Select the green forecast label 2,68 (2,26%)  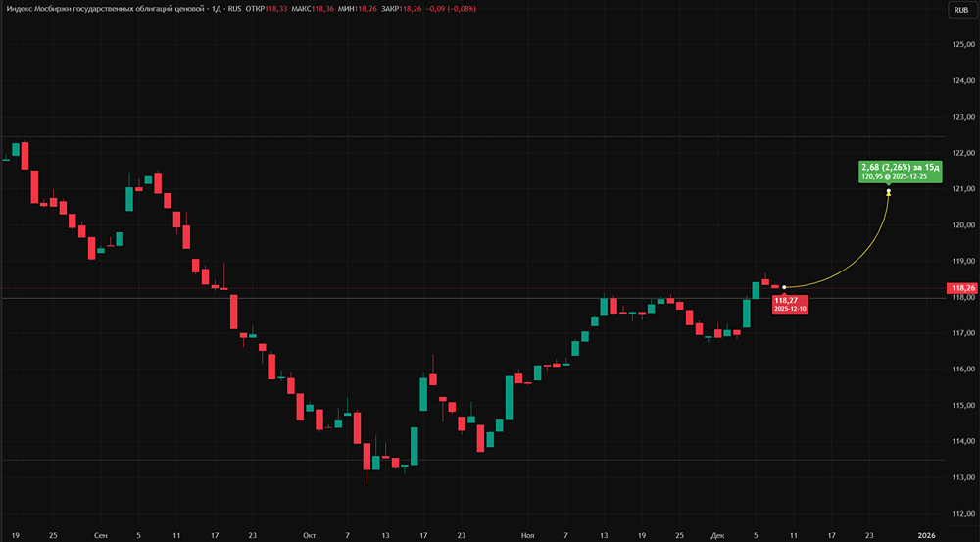click(x=900, y=172)
